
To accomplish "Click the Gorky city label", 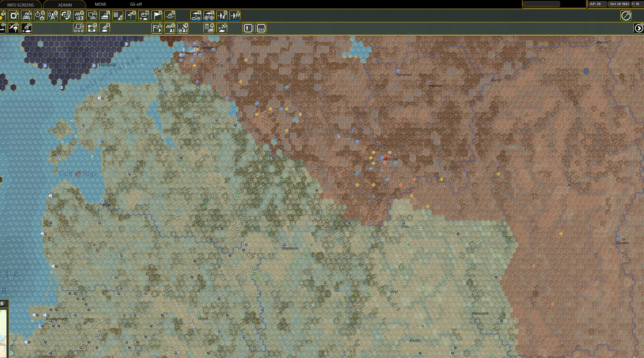I will [496, 80].
